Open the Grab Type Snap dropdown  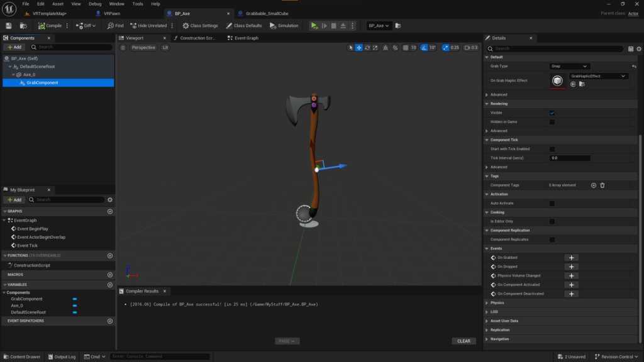(x=569, y=66)
